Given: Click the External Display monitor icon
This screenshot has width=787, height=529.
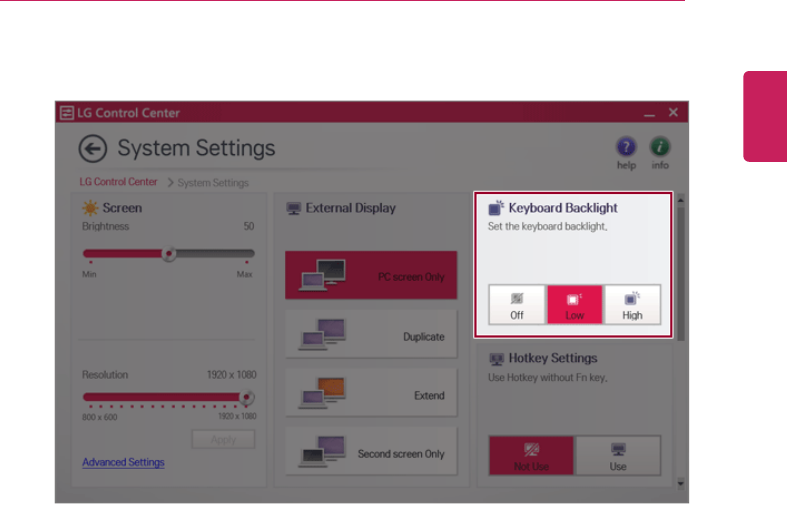Looking at the screenshot, I should (x=294, y=208).
